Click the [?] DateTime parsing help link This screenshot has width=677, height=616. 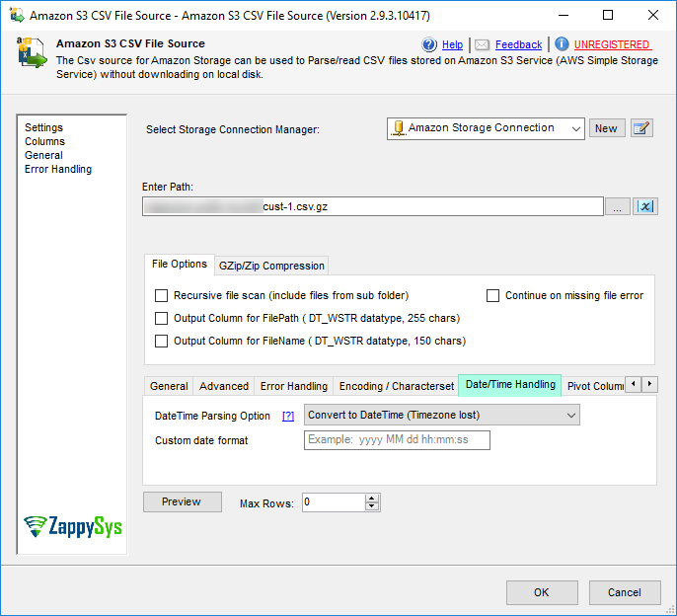[288, 416]
